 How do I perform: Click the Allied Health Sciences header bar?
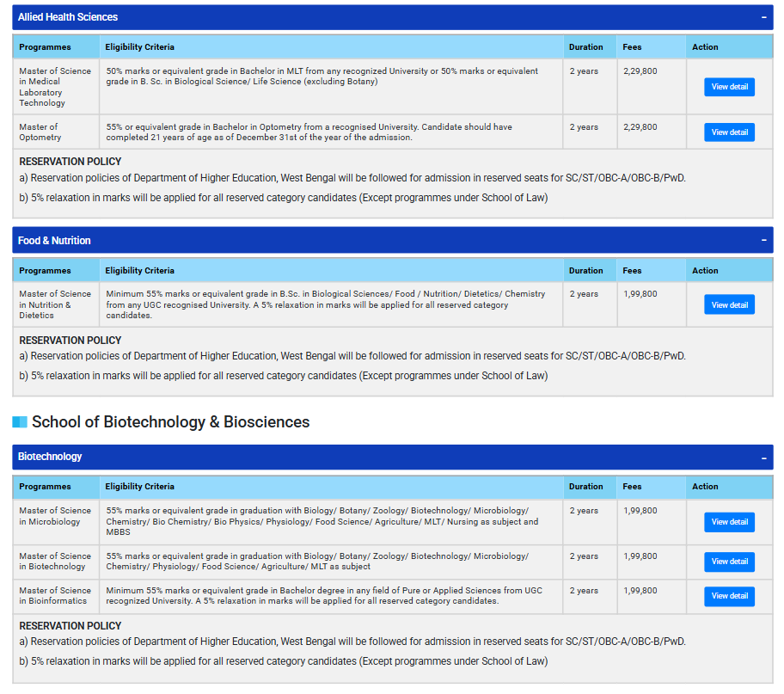pyautogui.click(x=344, y=17)
